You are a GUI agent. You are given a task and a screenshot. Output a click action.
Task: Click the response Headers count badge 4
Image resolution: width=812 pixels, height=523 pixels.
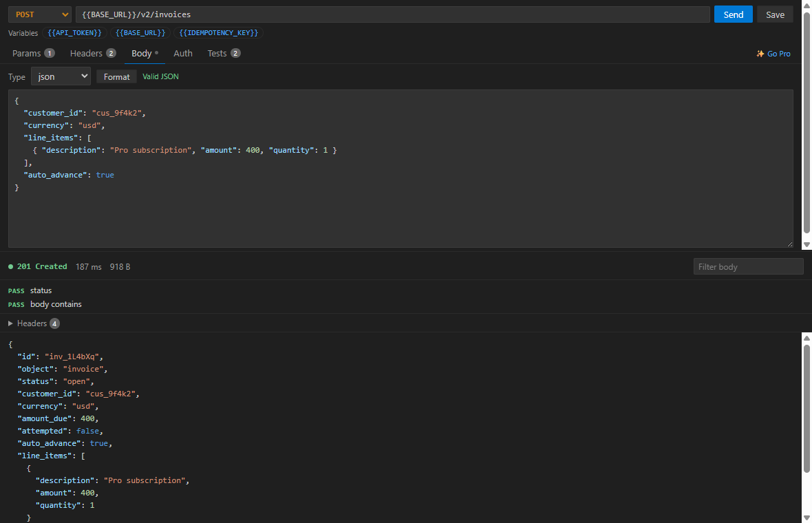tap(54, 323)
